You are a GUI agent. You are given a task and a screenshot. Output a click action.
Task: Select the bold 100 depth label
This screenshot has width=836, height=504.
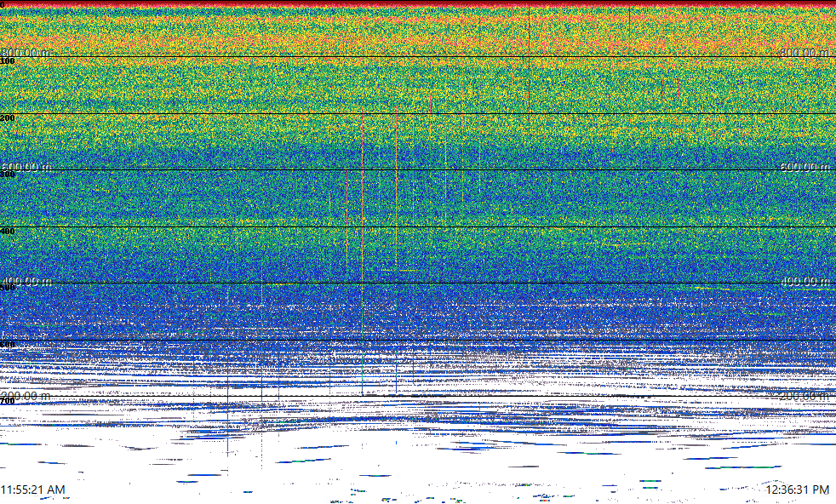point(8,61)
